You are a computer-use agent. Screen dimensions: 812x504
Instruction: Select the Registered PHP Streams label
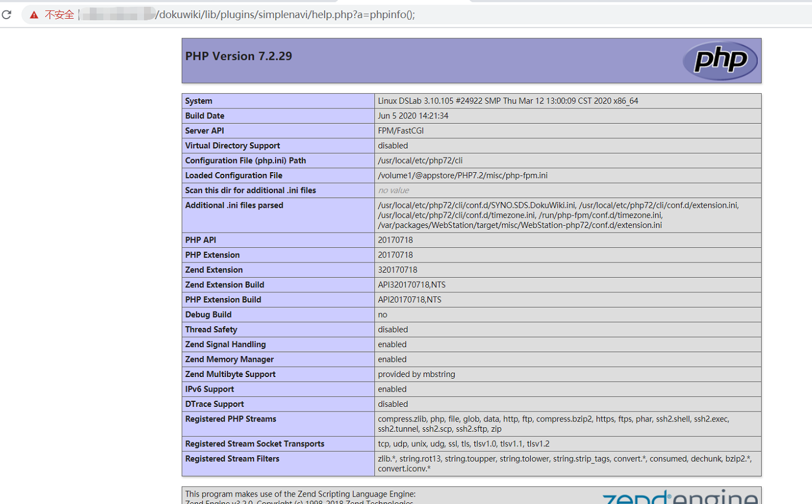pos(231,419)
